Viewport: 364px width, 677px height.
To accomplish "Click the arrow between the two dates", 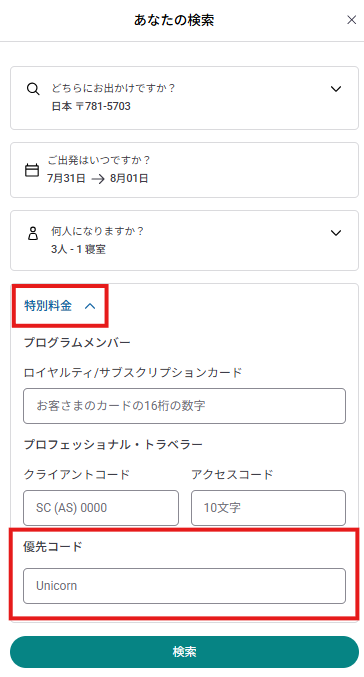I will (98, 179).
